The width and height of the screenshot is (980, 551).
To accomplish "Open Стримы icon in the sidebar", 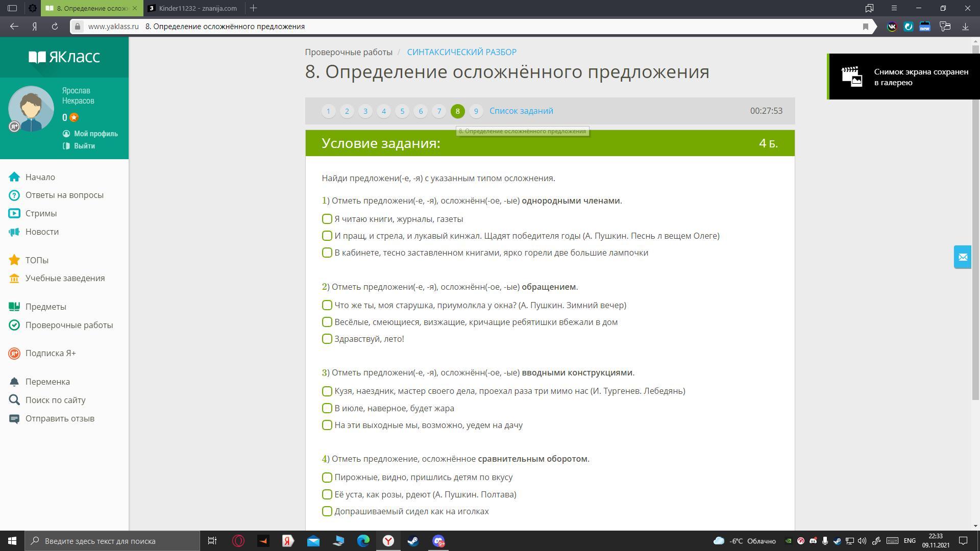I will [x=14, y=213].
